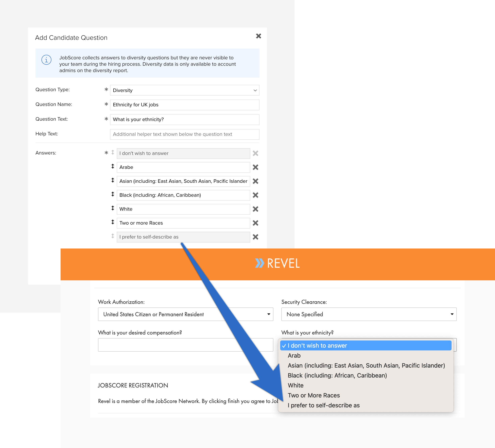
Task: Click the remove (×) icon beside 'Two or more Races'
Action: tap(256, 223)
